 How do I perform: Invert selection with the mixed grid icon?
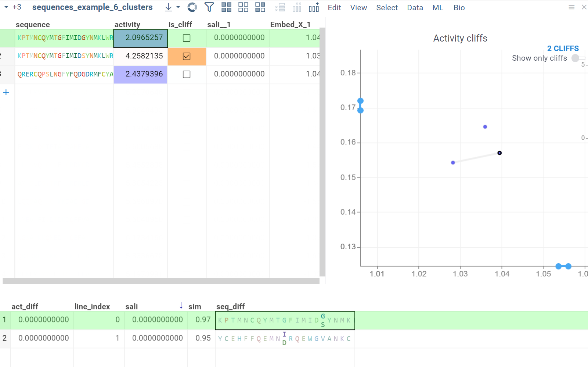pos(260,7)
